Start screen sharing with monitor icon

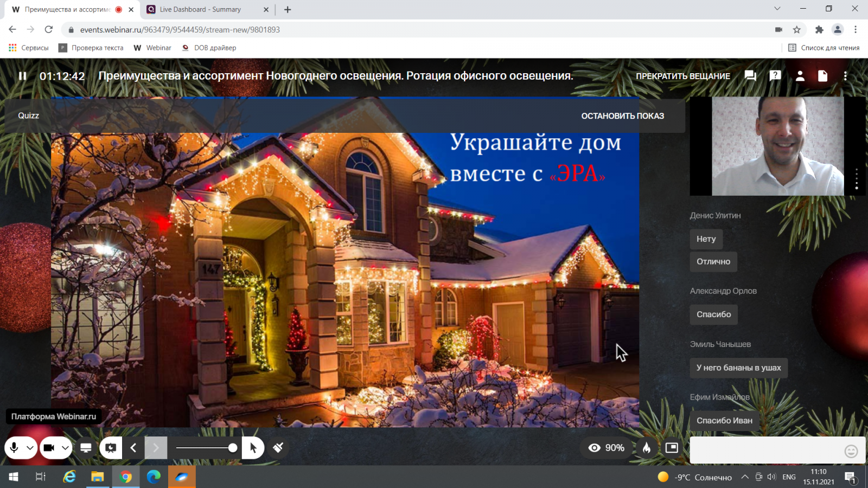click(x=86, y=448)
